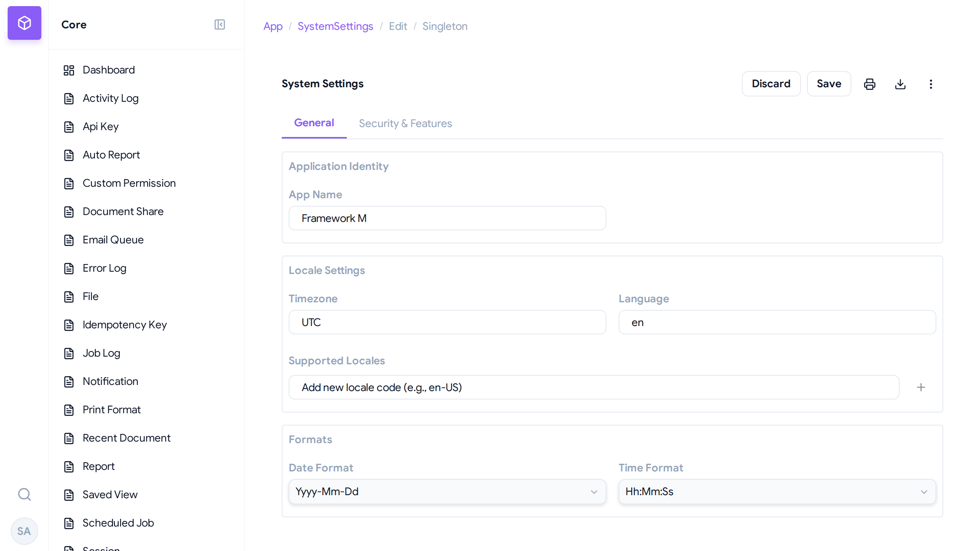Screen dimensions: 980x551
Task: Open the SA user avatar menu
Action: tap(24, 531)
